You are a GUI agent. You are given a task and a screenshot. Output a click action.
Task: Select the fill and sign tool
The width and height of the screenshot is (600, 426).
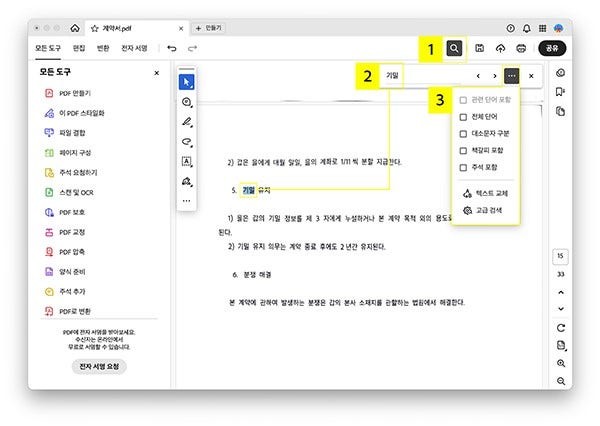[187, 181]
